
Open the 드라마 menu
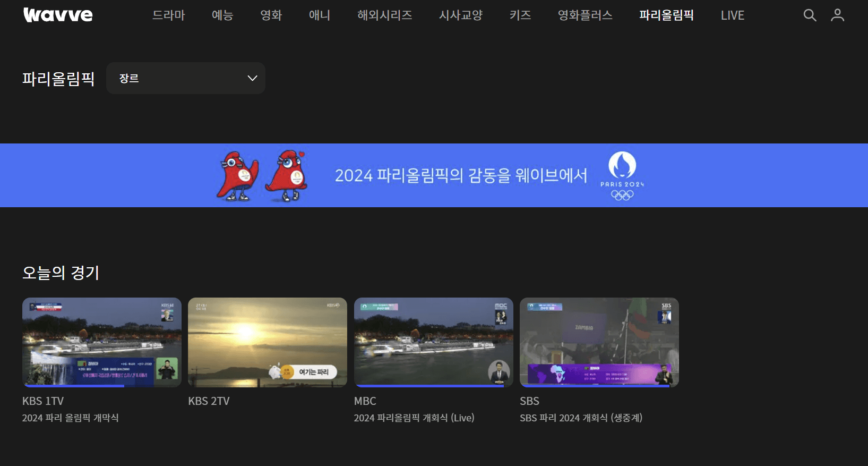pyautogui.click(x=168, y=15)
